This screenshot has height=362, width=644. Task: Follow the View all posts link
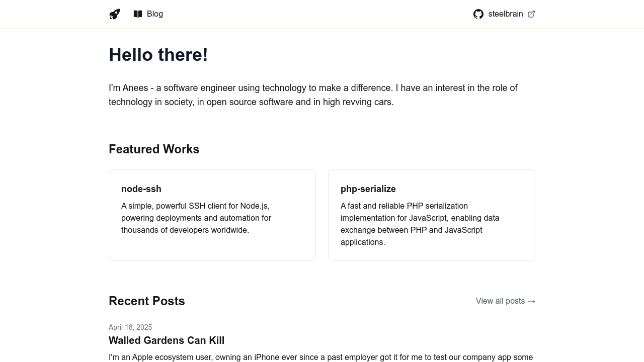[x=500, y=301]
